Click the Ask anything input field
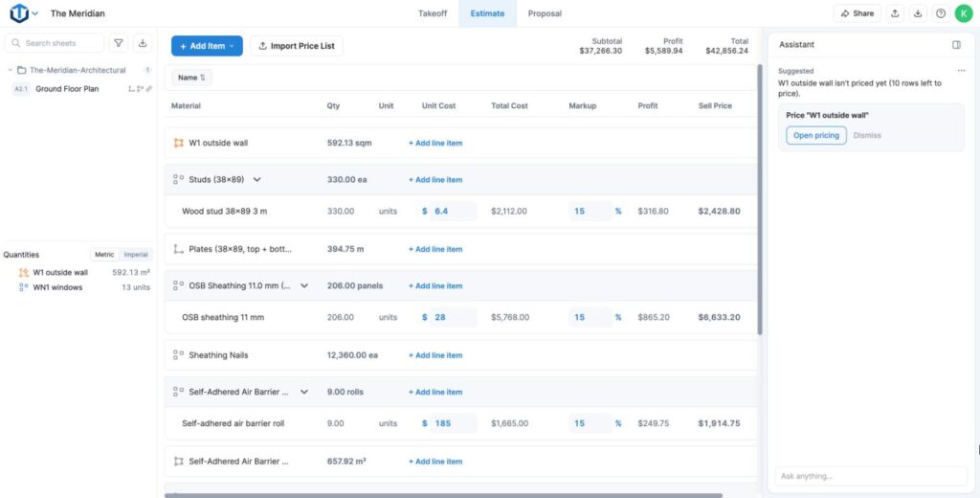980x498 pixels. click(871, 476)
